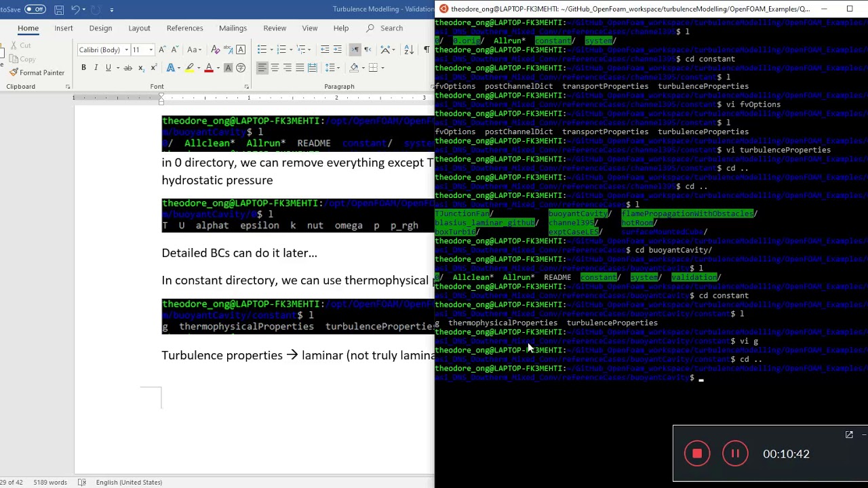This screenshot has height=488, width=868.
Task: Center paragraph text
Action: [275, 68]
